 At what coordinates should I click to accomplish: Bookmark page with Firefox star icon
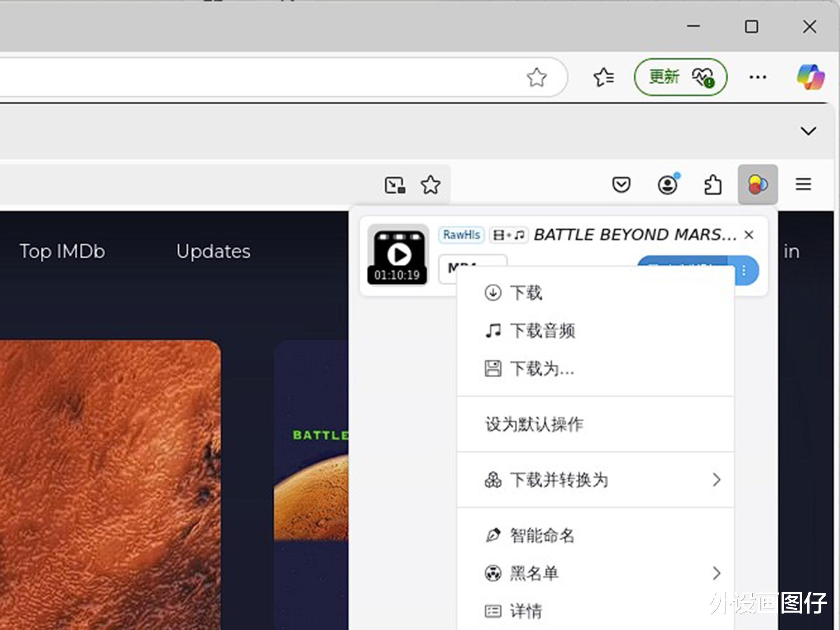[430, 184]
